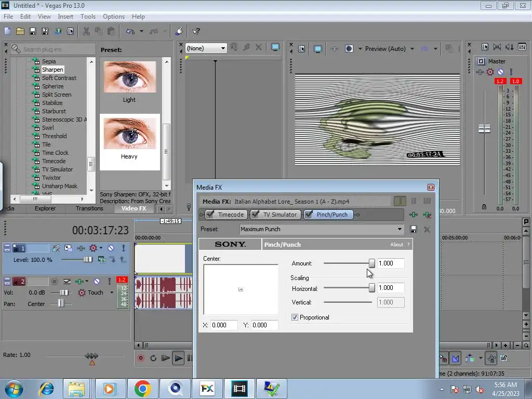The height and width of the screenshot is (399, 532).
Task: Click the New project icon
Action: click(7, 31)
